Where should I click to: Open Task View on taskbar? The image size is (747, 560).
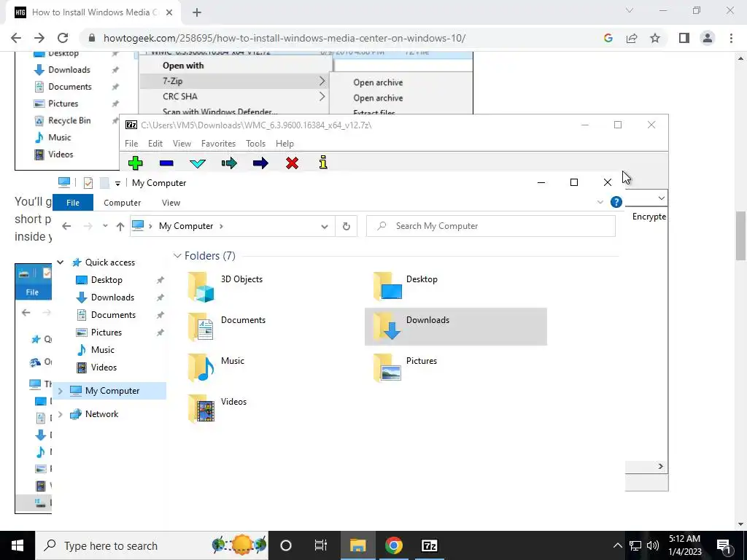(321, 545)
